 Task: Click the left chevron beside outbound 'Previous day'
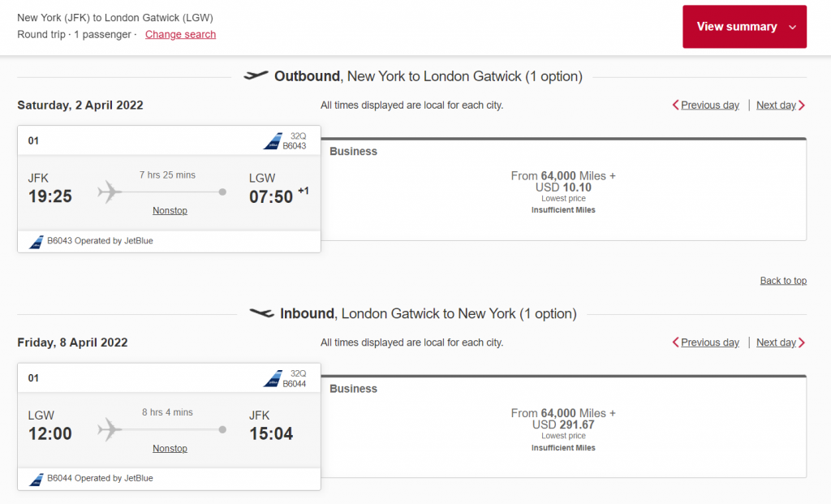[x=676, y=105]
